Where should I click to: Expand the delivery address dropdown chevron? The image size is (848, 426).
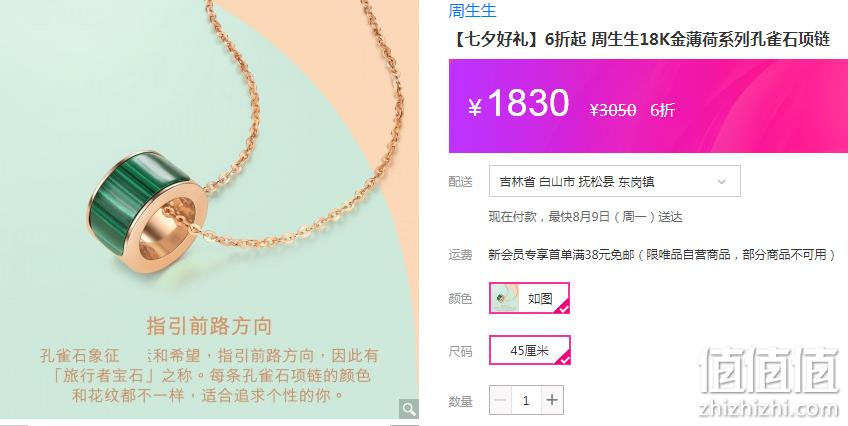coord(721,182)
